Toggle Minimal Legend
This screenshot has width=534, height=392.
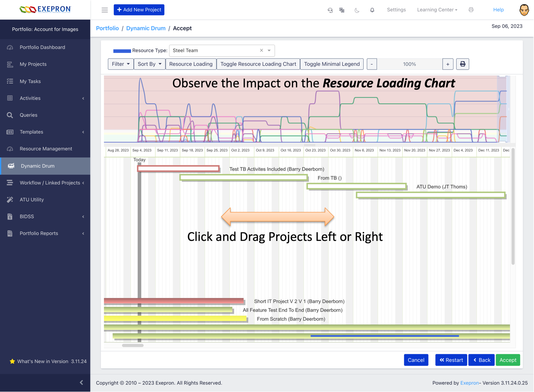[x=332, y=64]
